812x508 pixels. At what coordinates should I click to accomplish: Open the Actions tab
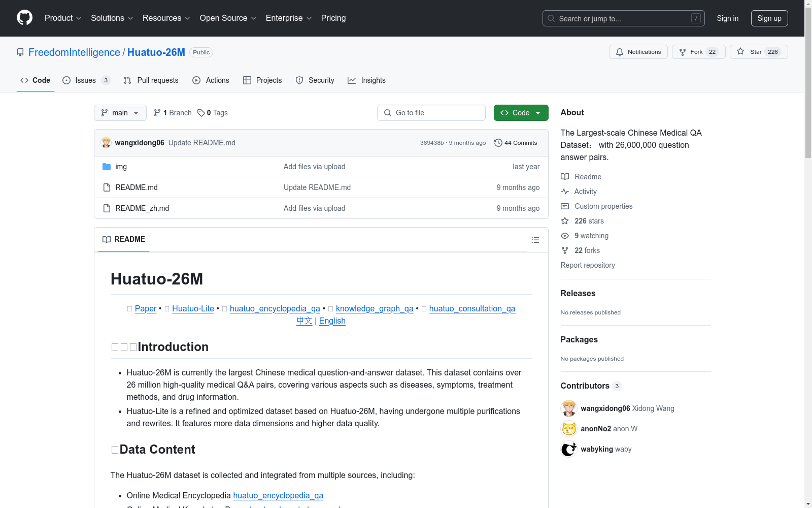pyautogui.click(x=211, y=80)
